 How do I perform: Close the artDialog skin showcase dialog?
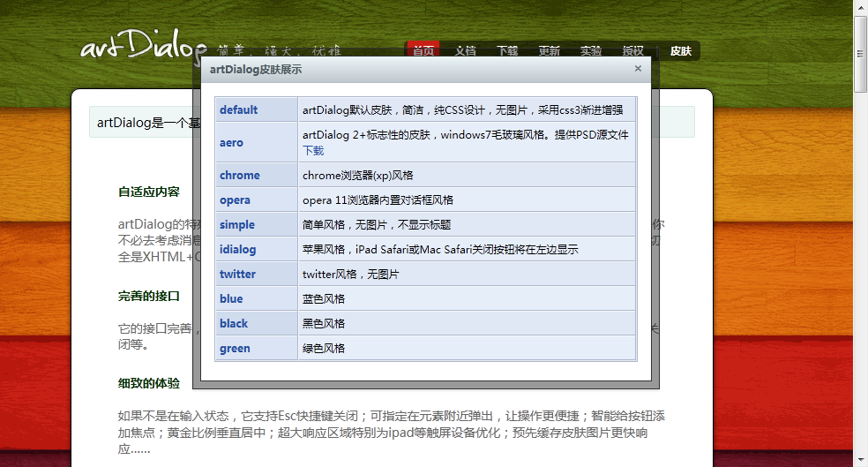pos(638,69)
